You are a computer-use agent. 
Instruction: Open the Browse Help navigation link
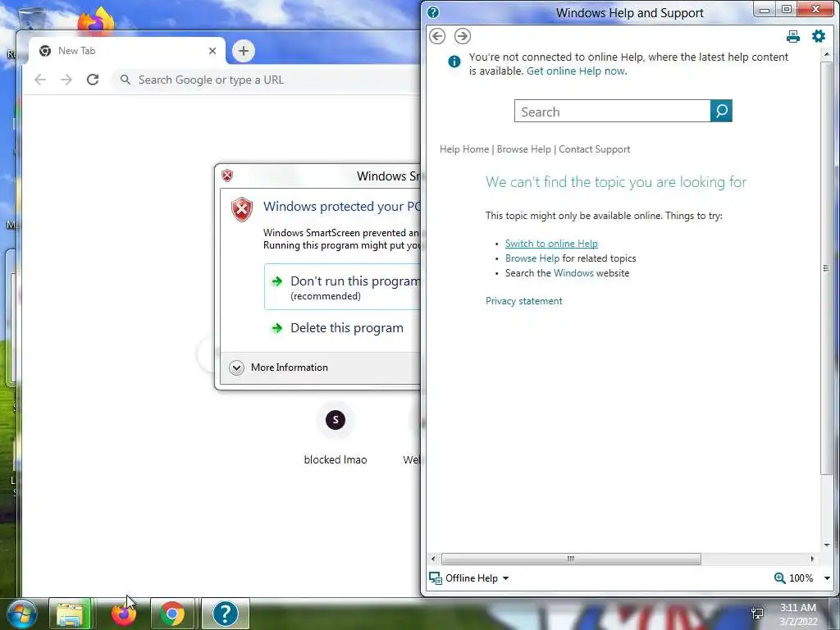(x=523, y=149)
